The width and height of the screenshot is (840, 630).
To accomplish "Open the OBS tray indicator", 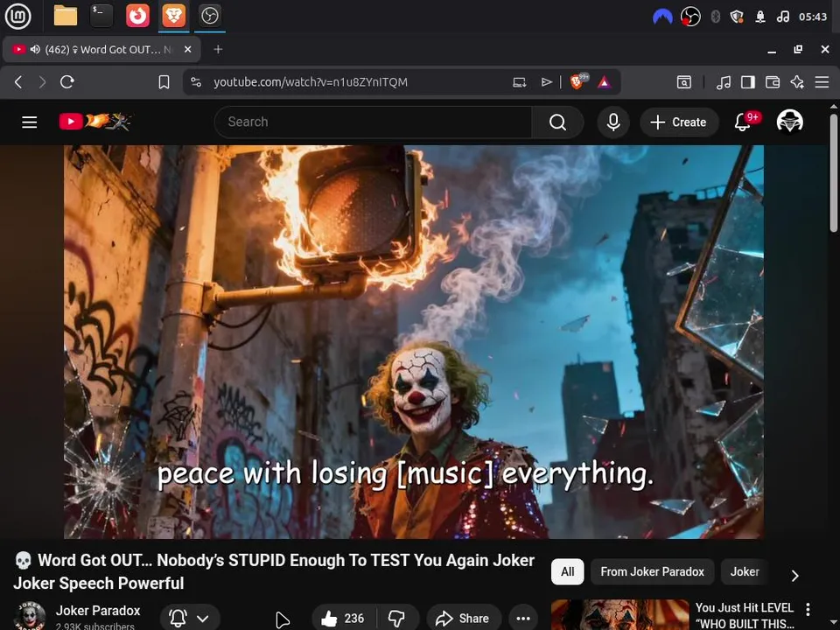I will [690, 17].
